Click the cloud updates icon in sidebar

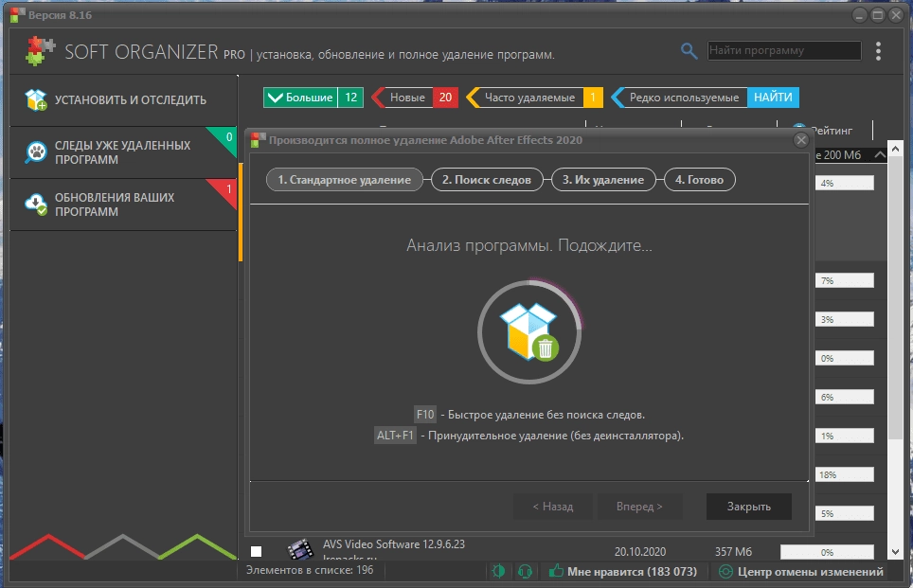(36, 205)
